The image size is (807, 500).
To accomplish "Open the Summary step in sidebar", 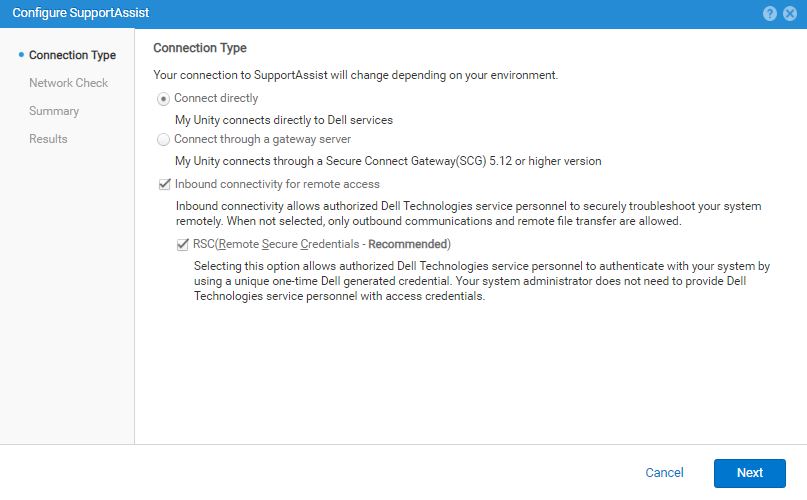I will (54, 111).
